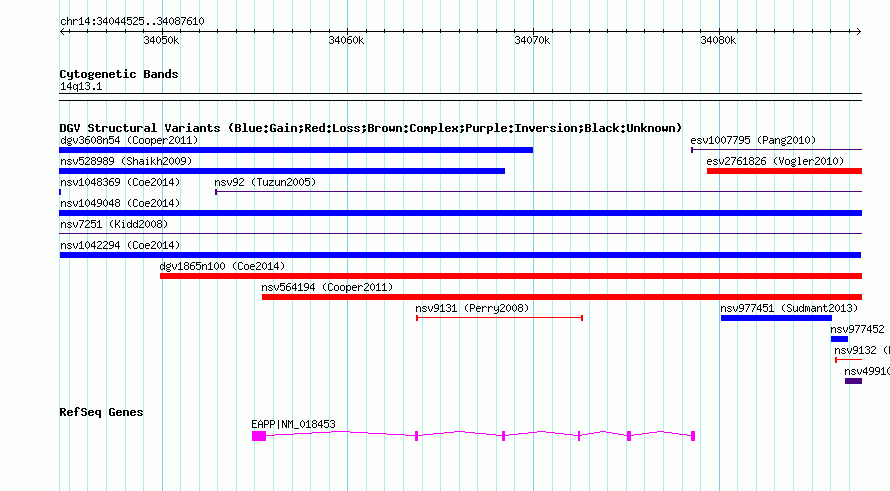890x491 pixels.
Task: Open the nsv9131 (Perry2008) variant label
Action: coord(472,308)
